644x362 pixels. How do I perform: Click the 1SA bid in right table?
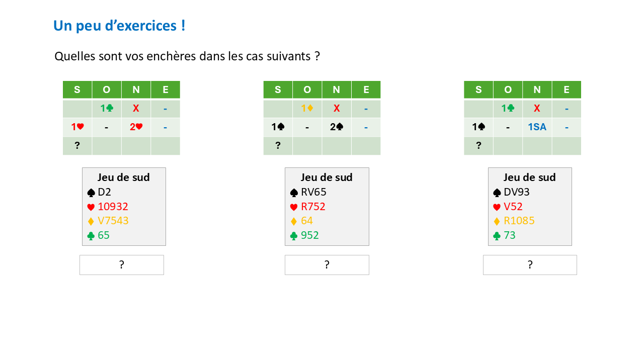coord(537,127)
